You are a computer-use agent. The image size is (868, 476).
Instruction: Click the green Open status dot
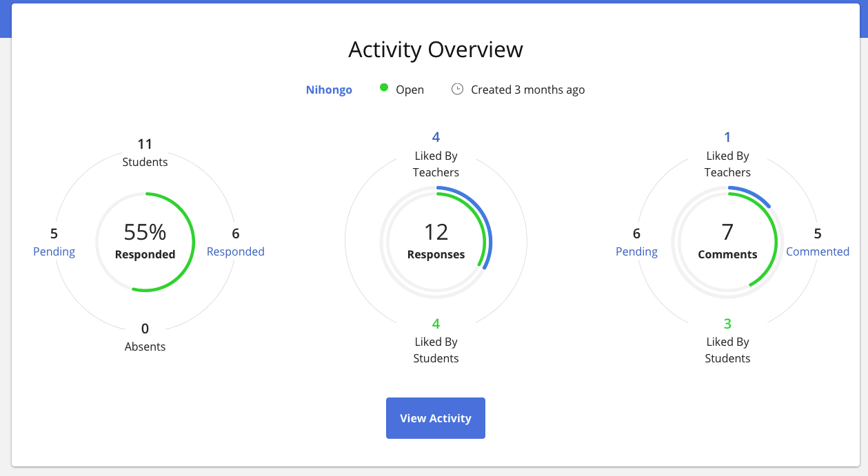(x=384, y=88)
